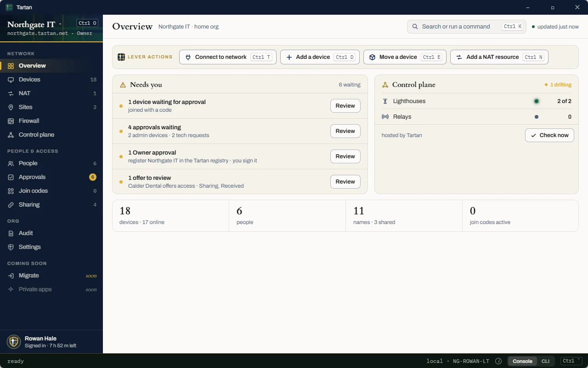This screenshot has width=588, height=368.
Task: Click the 6 people stat card
Action: click(x=287, y=216)
